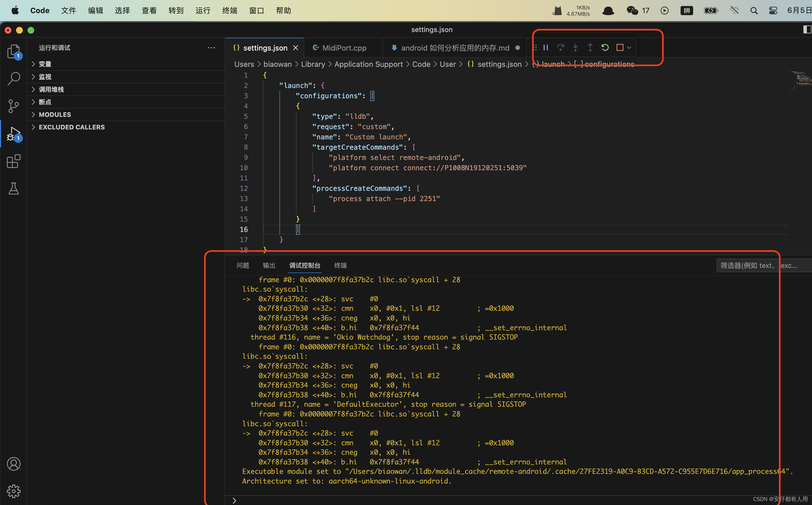Open Spotlight search in menu bar
The width and height of the screenshot is (812, 505).
(x=754, y=10)
